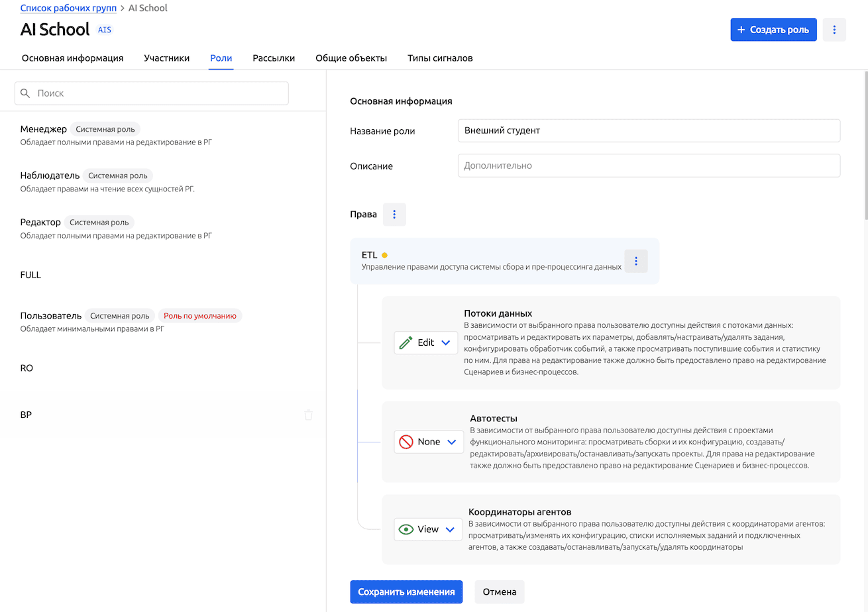Follow the Список рабочих групп breadcrumb link
The width and height of the screenshot is (868, 612).
pyautogui.click(x=68, y=9)
